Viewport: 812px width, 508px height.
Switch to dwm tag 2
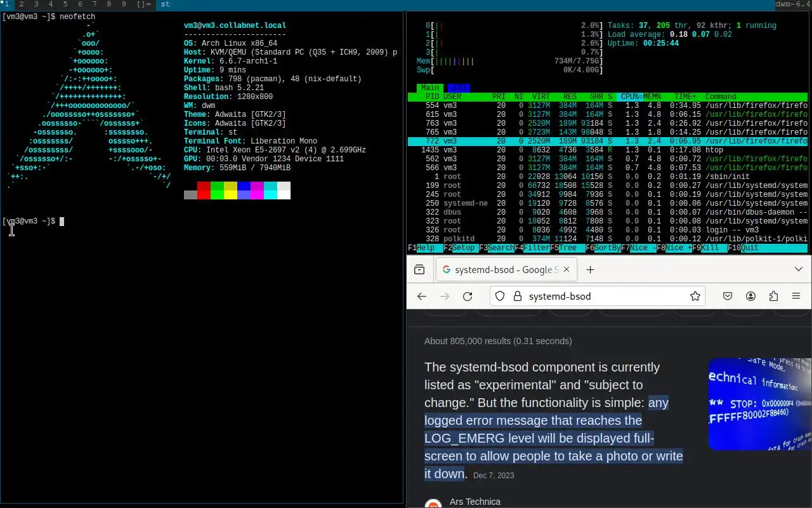(21, 4)
